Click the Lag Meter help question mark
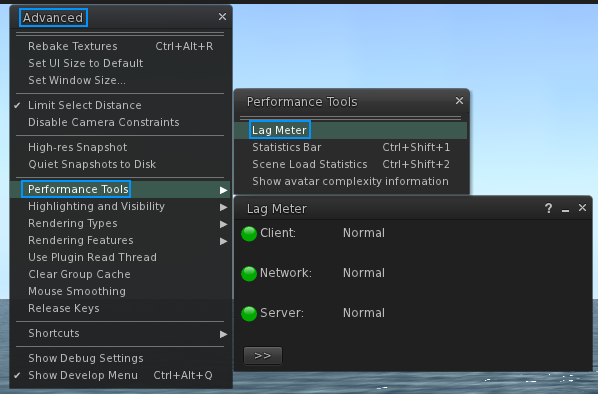Viewport: 598px width, 394px height. (x=548, y=208)
